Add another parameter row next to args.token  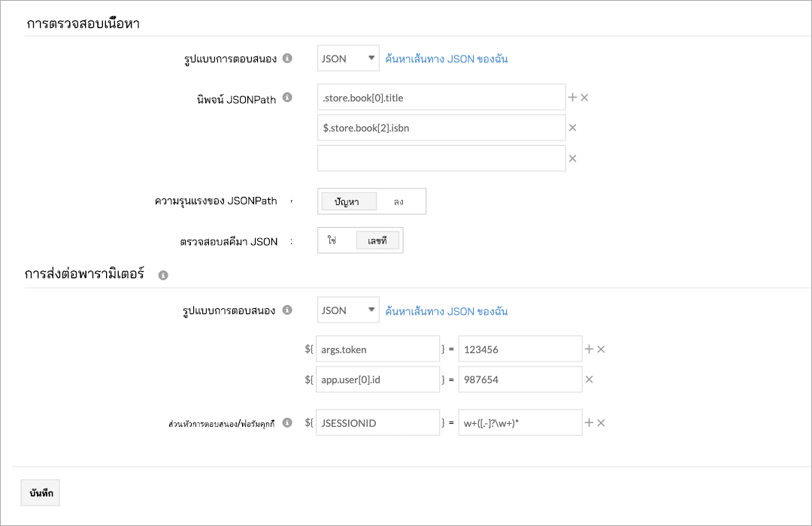589,348
